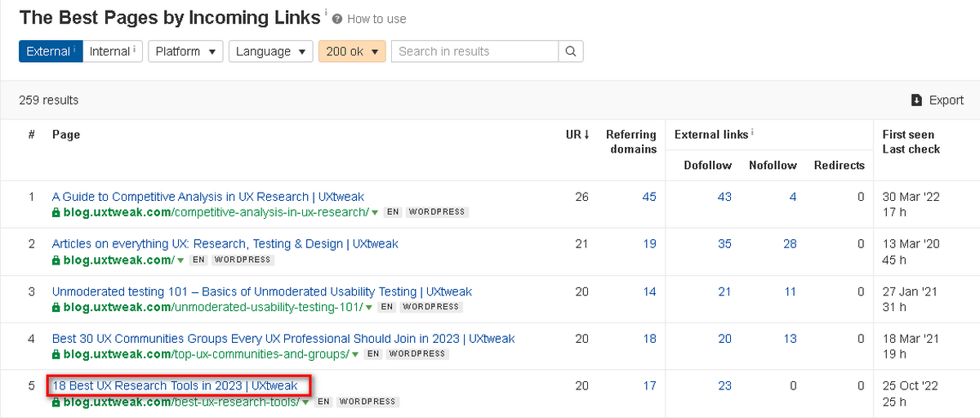Screen dimensions: 980x418
Task: Open the Platform dropdown
Action: click(185, 51)
